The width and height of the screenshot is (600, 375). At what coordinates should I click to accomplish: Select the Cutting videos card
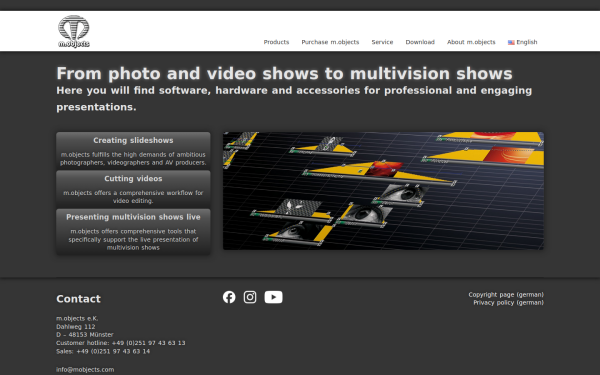(x=133, y=189)
